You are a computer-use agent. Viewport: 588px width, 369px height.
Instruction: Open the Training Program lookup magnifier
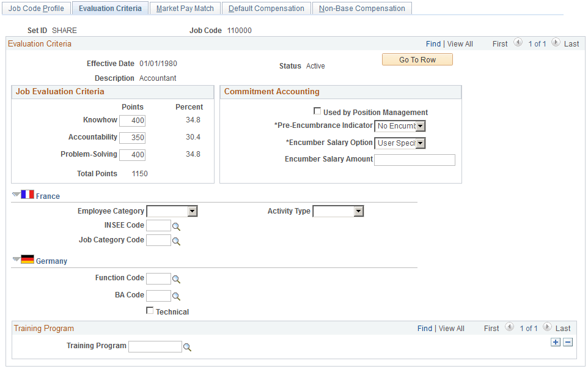pos(187,346)
